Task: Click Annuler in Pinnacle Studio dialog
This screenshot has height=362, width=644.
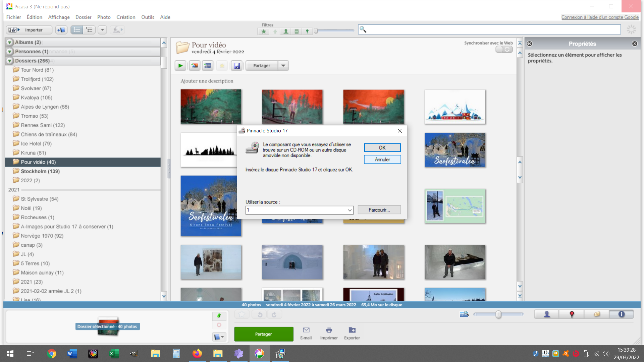Action: (382, 160)
